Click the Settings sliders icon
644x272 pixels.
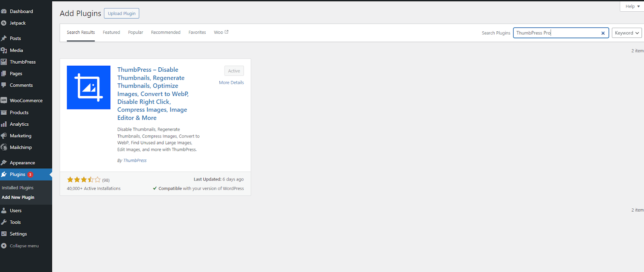(x=4, y=234)
